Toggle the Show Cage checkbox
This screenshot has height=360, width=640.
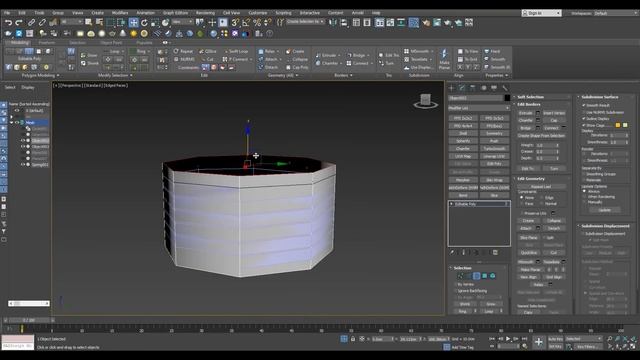point(584,125)
